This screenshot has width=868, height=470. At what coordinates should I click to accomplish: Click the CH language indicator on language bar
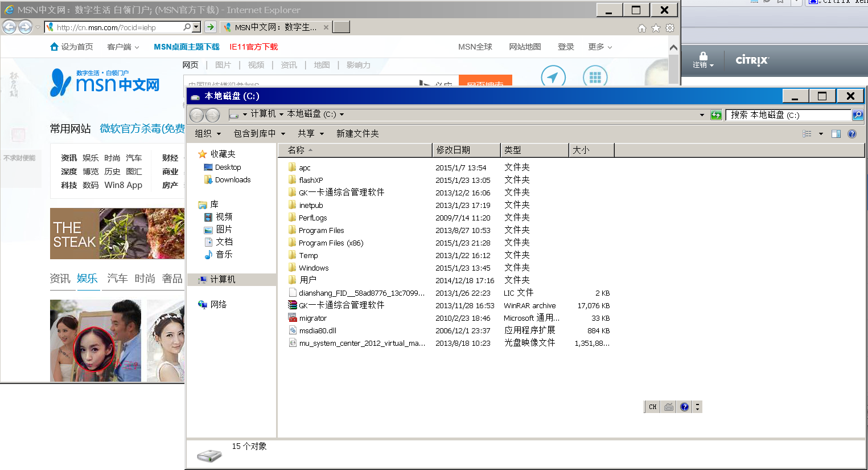click(x=652, y=407)
